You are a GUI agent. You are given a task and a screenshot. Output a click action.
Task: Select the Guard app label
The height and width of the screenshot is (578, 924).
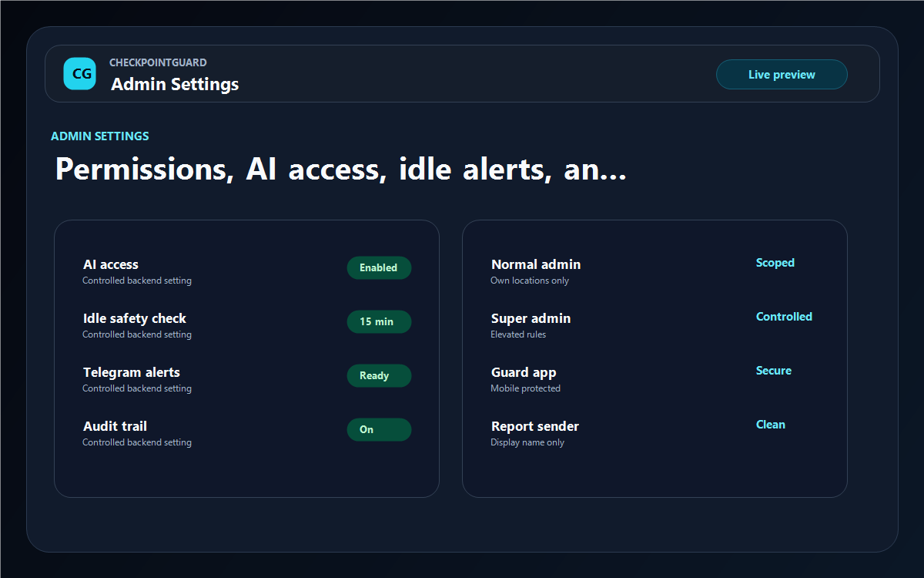click(524, 372)
